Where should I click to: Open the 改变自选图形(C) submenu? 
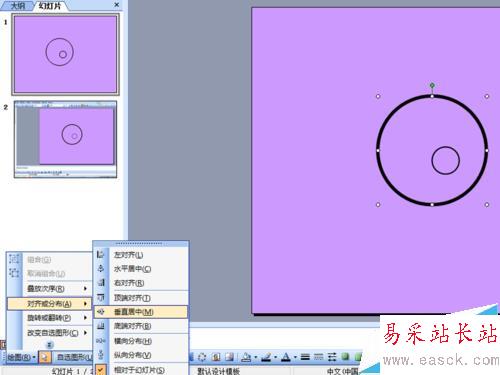49,333
